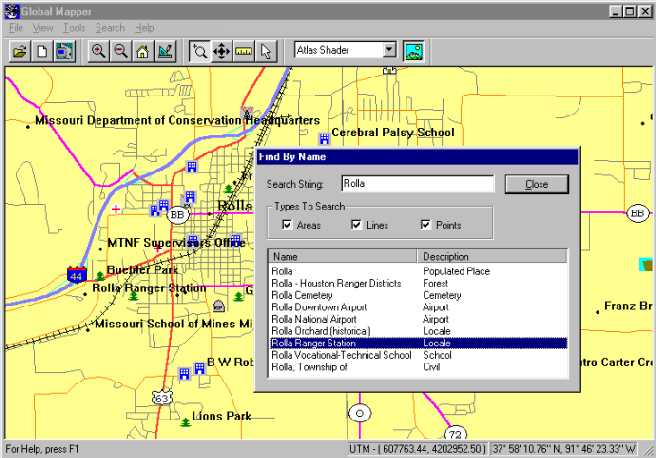
Task: Activate the Measure ruler tool
Action: tap(243, 51)
